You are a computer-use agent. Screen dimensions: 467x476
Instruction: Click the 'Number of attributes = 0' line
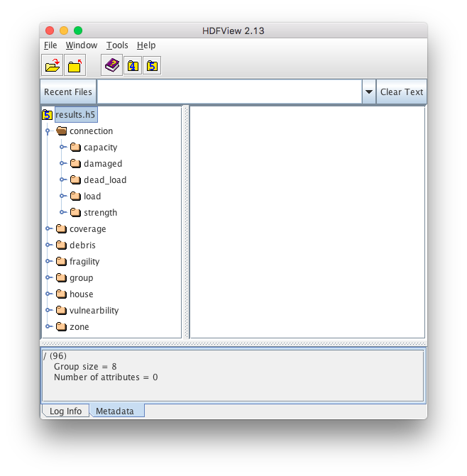click(x=106, y=377)
